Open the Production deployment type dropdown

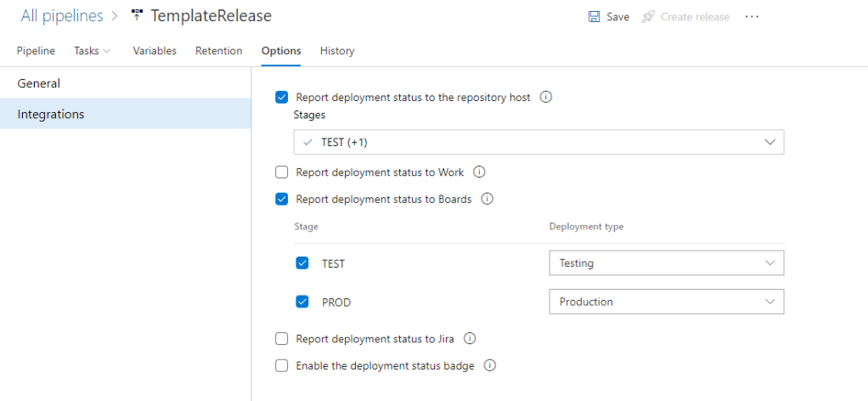tap(666, 302)
